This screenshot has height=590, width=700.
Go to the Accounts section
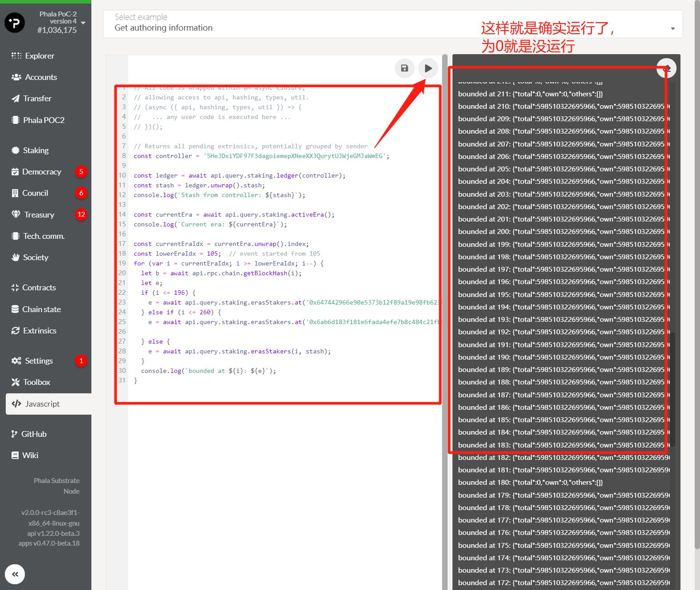[40, 77]
